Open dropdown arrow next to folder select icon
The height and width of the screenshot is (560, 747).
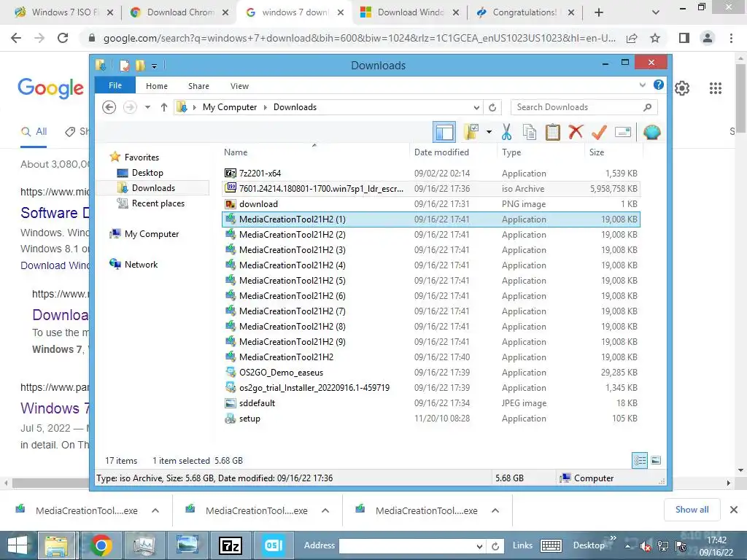[x=489, y=132]
